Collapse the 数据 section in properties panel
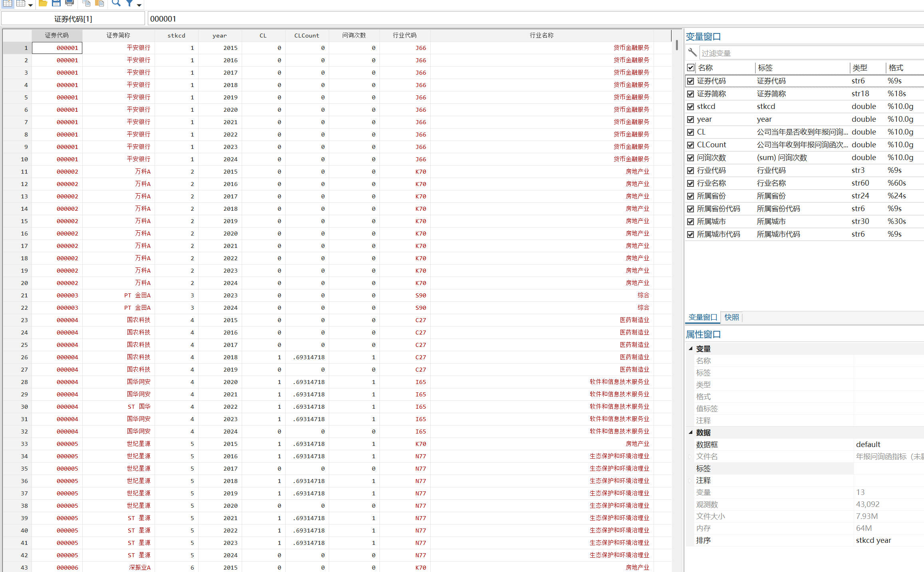Viewport: 924px width, 572px height. click(690, 432)
